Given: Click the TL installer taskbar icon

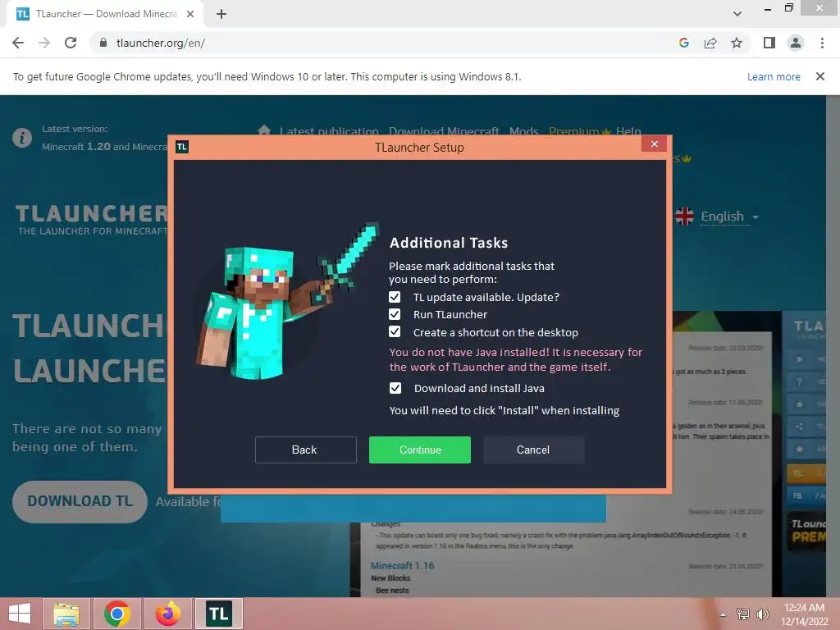Looking at the screenshot, I should pyautogui.click(x=218, y=614).
